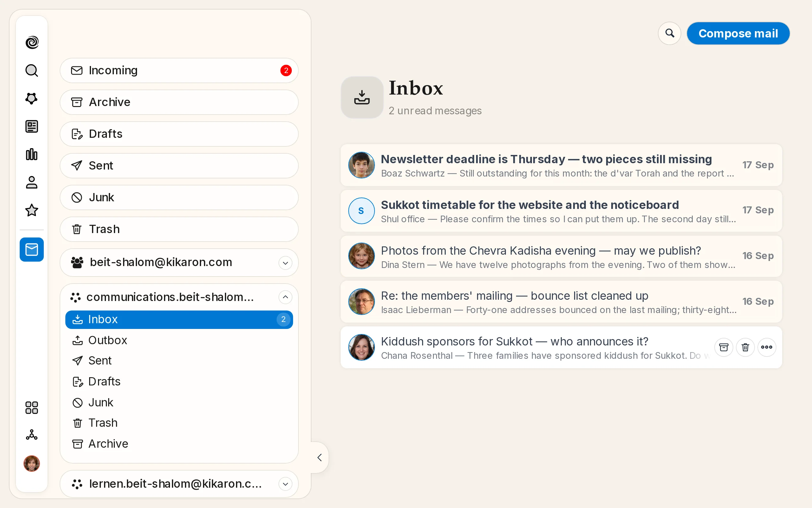Open the favorites star icon in sidebar
Image resolution: width=812 pixels, height=508 pixels.
(x=32, y=210)
